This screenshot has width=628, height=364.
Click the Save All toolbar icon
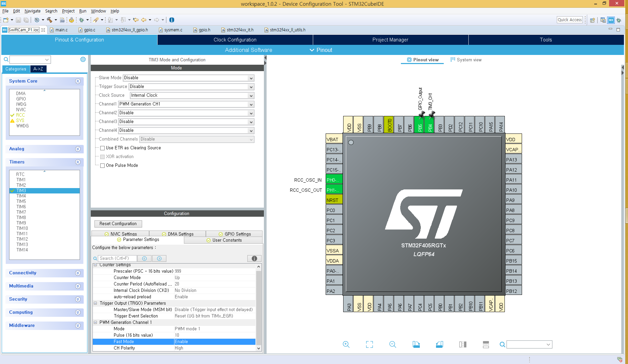point(26,20)
